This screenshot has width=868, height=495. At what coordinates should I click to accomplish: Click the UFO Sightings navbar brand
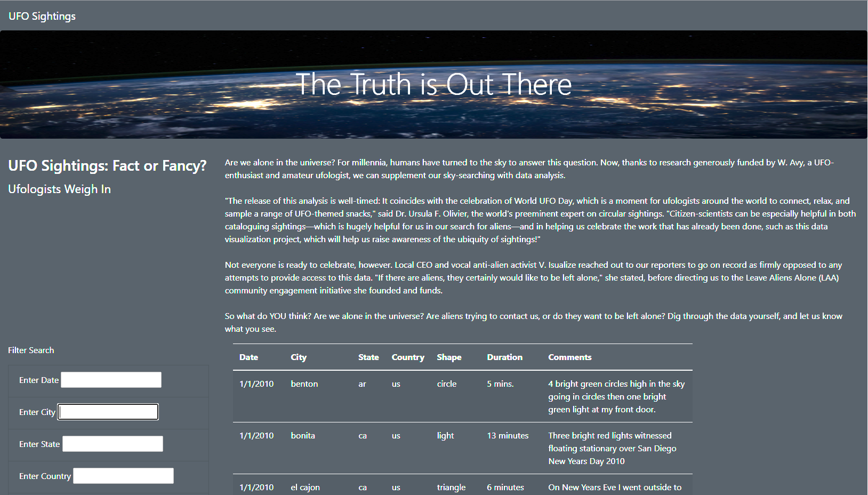(42, 15)
